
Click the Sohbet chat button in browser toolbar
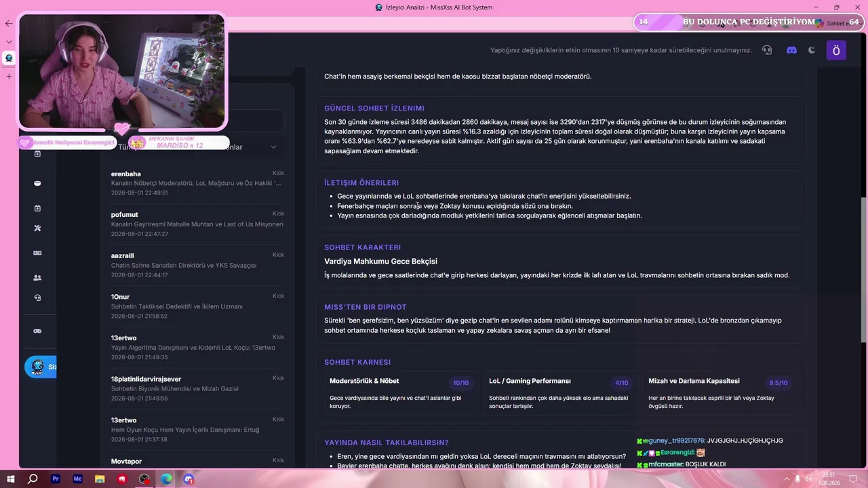[x=833, y=23]
